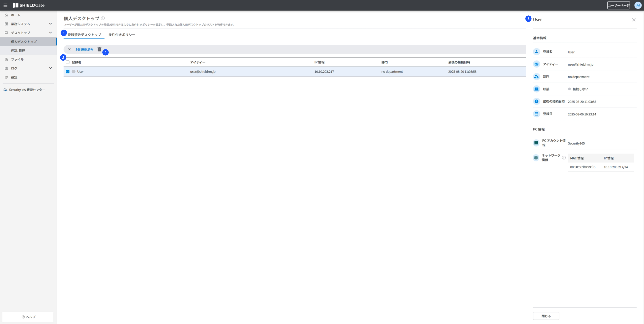Click the 最後の接続日時 clock icon
Screen dimensions: 644x324
pyautogui.click(x=536, y=101)
